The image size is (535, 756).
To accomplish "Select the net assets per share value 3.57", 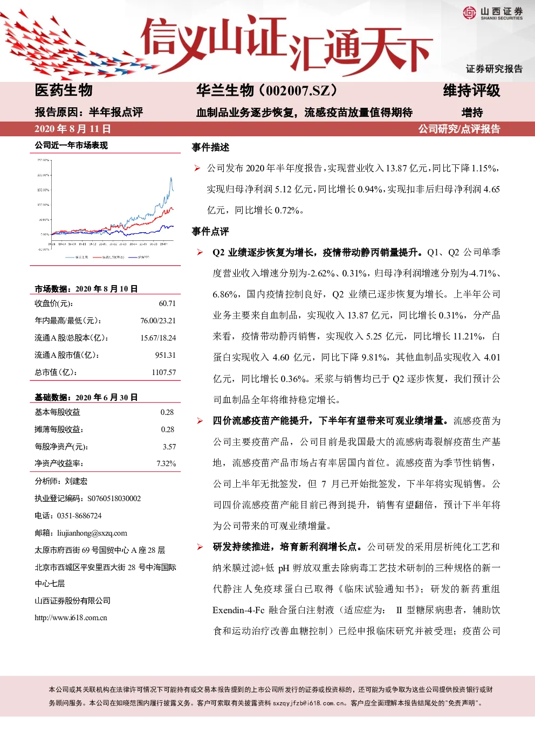I will click(169, 447).
